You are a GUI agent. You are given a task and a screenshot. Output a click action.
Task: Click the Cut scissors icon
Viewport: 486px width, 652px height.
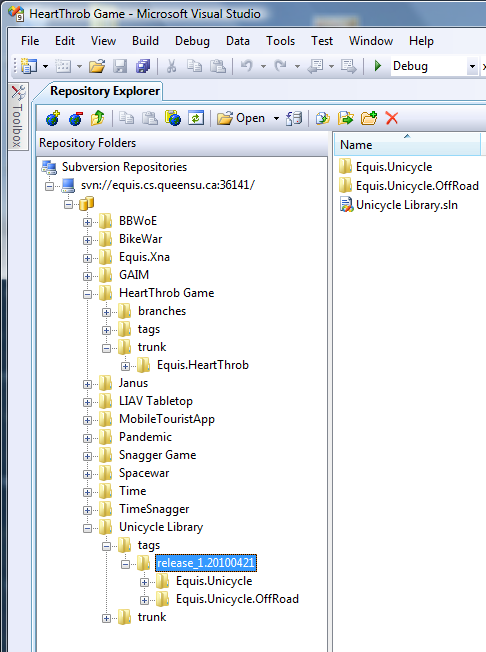pyautogui.click(x=171, y=66)
